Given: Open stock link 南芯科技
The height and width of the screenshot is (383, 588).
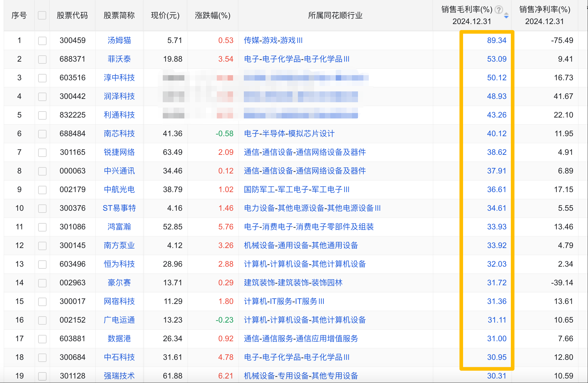Looking at the screenshot, I should coord(119,133).
